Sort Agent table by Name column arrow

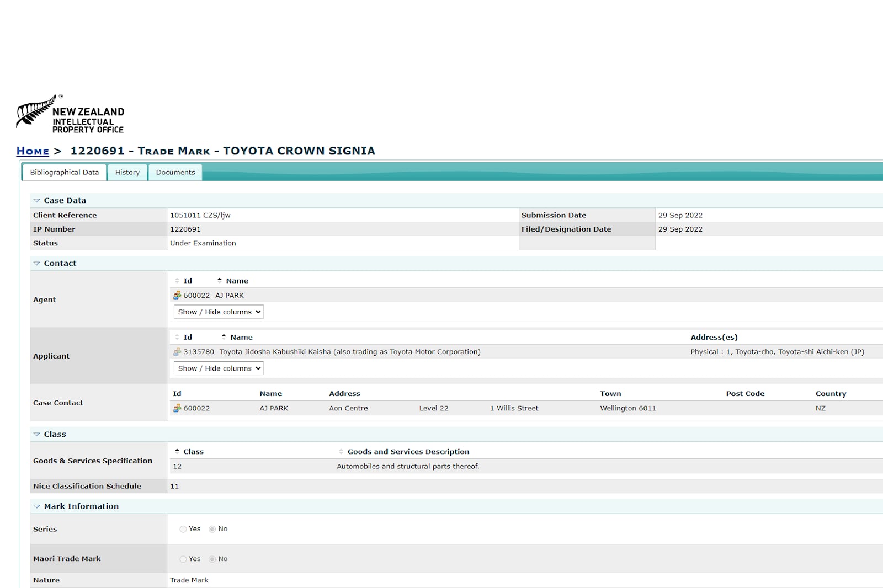coord(220,280)
